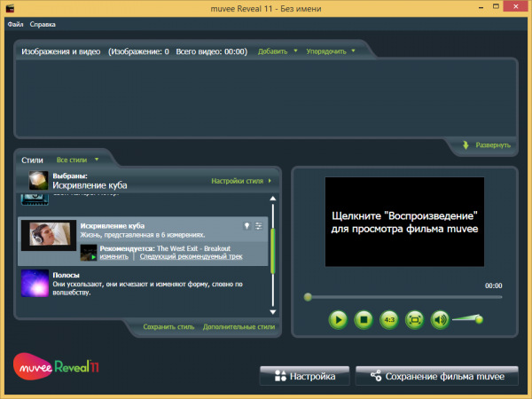Click the Развернуть expand arrow icon
Screen dimensions: 532x399
click(465, 145)
